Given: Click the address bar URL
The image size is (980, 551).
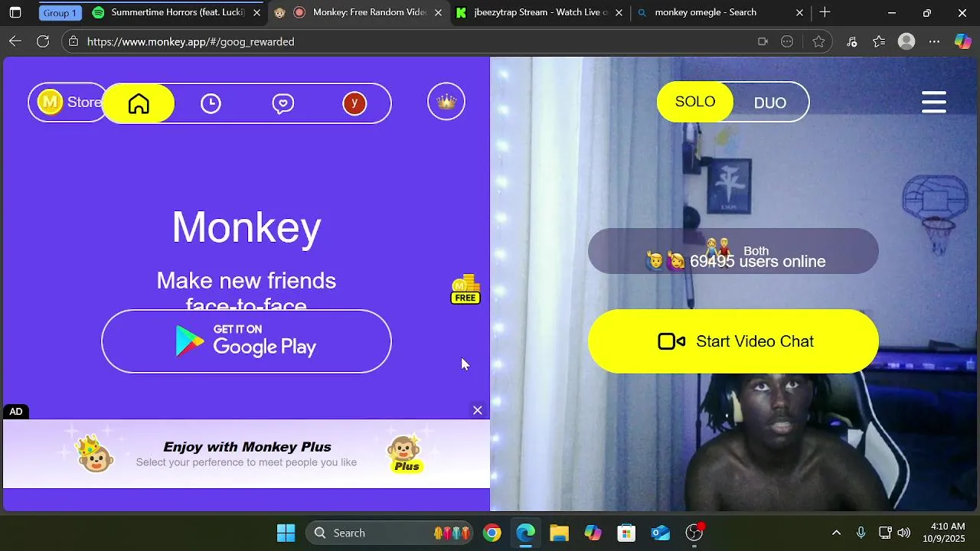Looking at the screenshot, I should tap(191, 42).
